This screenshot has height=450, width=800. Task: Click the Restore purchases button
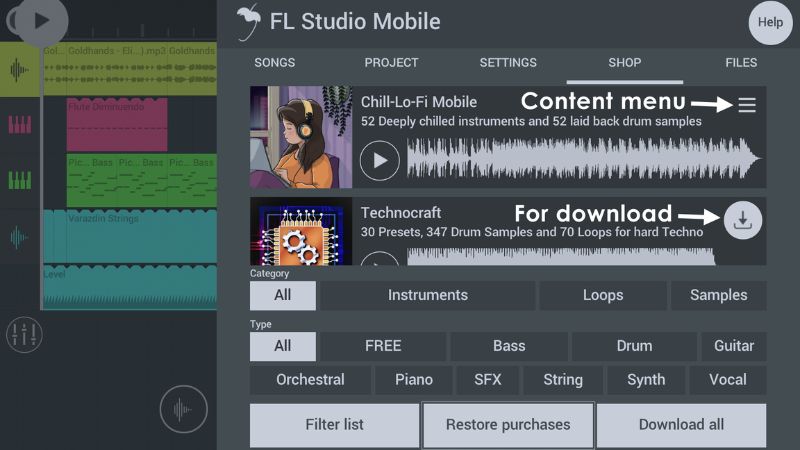[x=508, y=426]
